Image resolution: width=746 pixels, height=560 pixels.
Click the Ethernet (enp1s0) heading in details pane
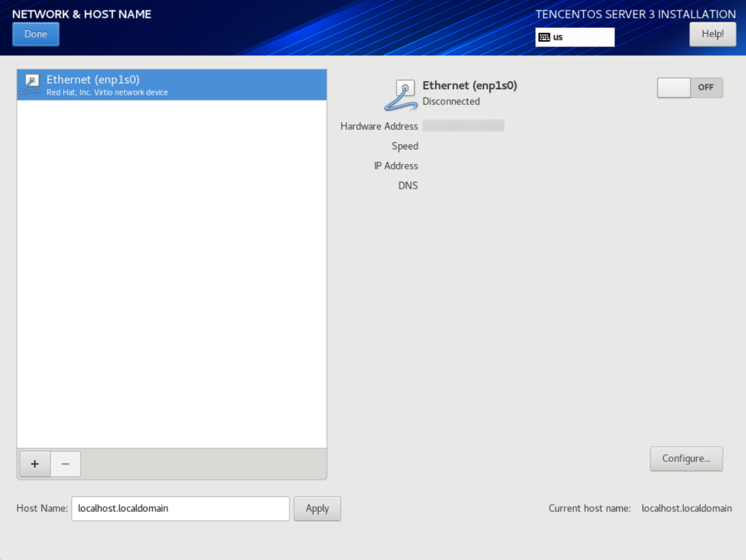(469, 86)
